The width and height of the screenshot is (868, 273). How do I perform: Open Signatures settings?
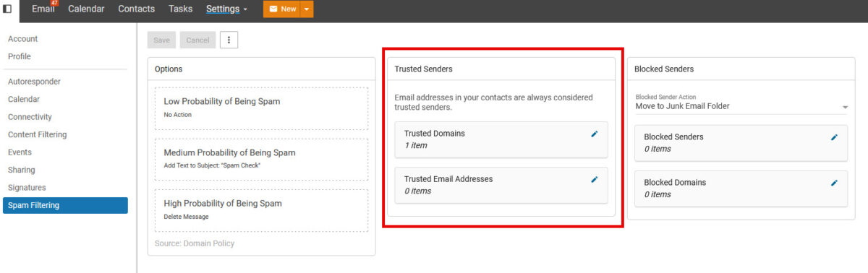[x=27, y=188]
